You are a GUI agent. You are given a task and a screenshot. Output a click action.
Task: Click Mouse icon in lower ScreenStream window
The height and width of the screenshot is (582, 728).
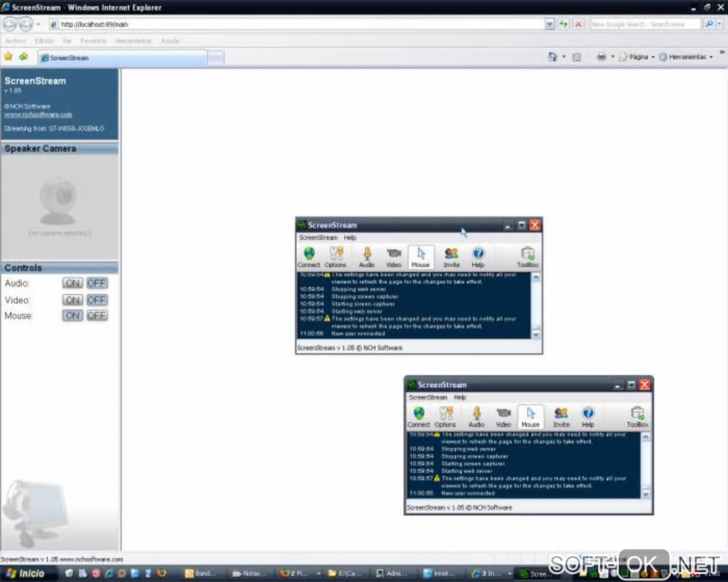(x=531, y=417)
